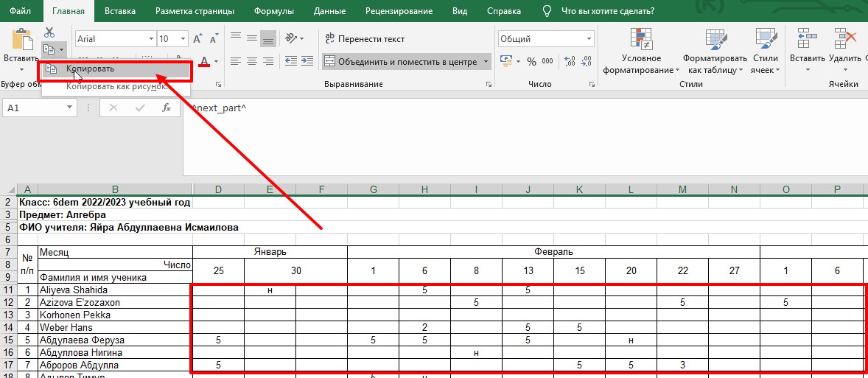Open the text orientation tool
This screenshot has width=868, height=378.
click(291, 38)
